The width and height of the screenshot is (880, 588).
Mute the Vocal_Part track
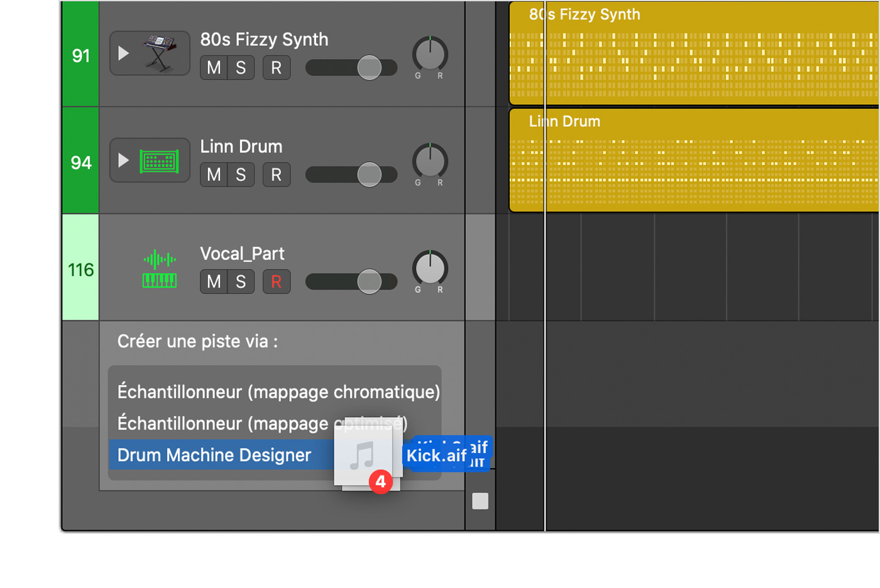(x=214, y=282)
